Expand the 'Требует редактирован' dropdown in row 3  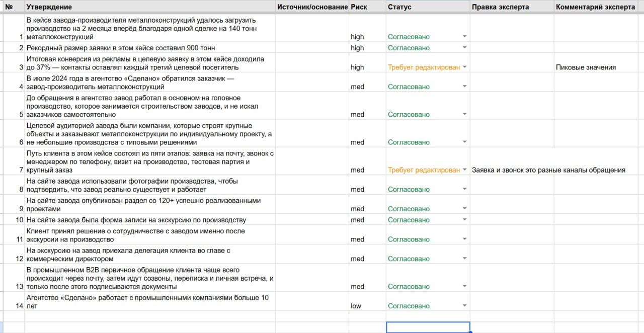[x=464, y=67]
